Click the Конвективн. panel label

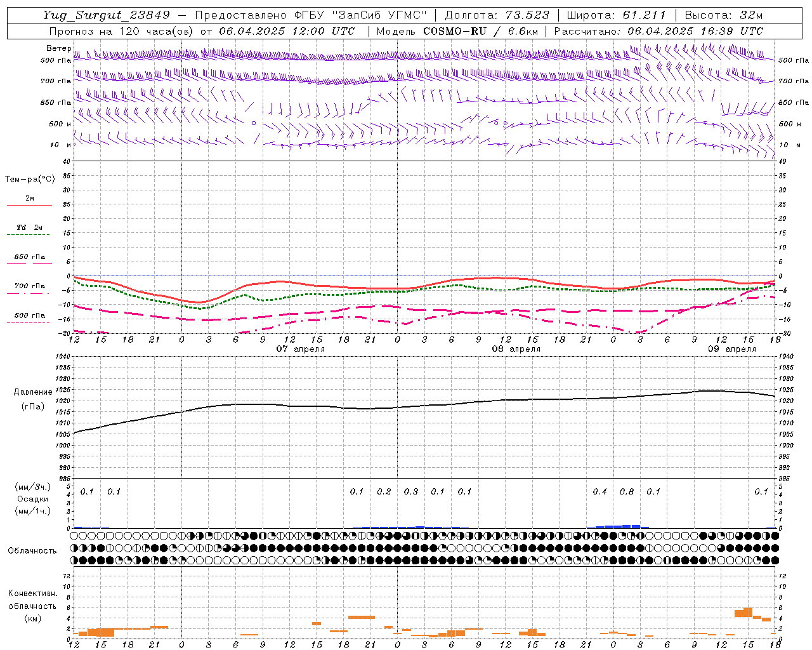(33, 594)
